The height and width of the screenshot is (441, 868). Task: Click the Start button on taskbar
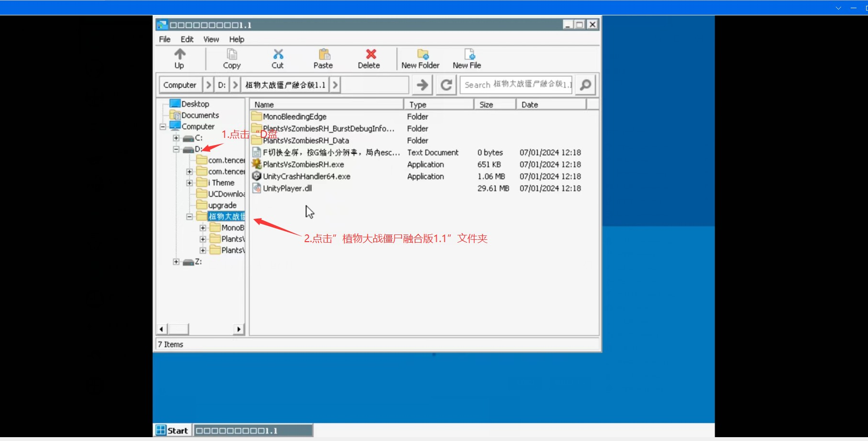172,430
